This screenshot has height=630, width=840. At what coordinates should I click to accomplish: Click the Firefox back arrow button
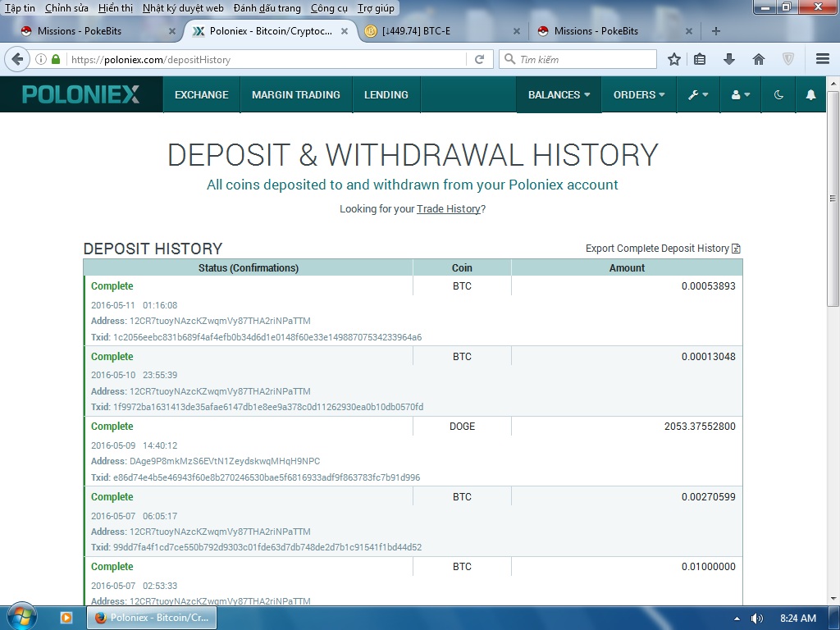18,59
